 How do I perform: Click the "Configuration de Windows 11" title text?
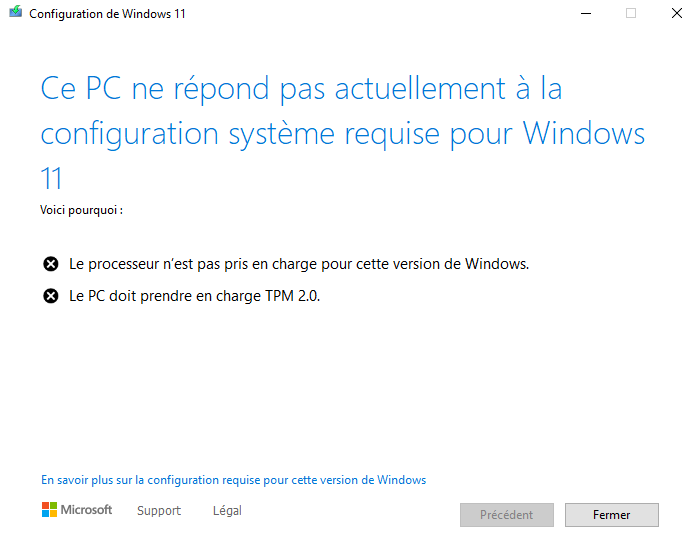click(x=107, y=15)
